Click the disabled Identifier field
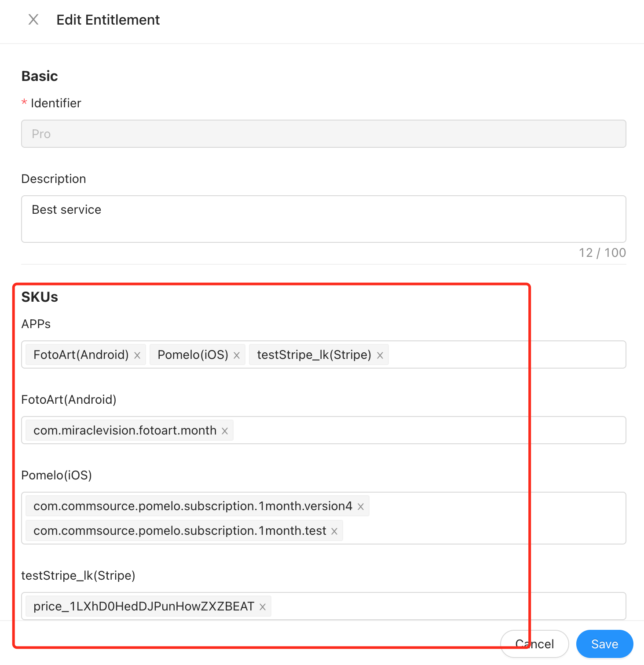Image resolution: width=644 pixels, height=665 pixels. 323,134
